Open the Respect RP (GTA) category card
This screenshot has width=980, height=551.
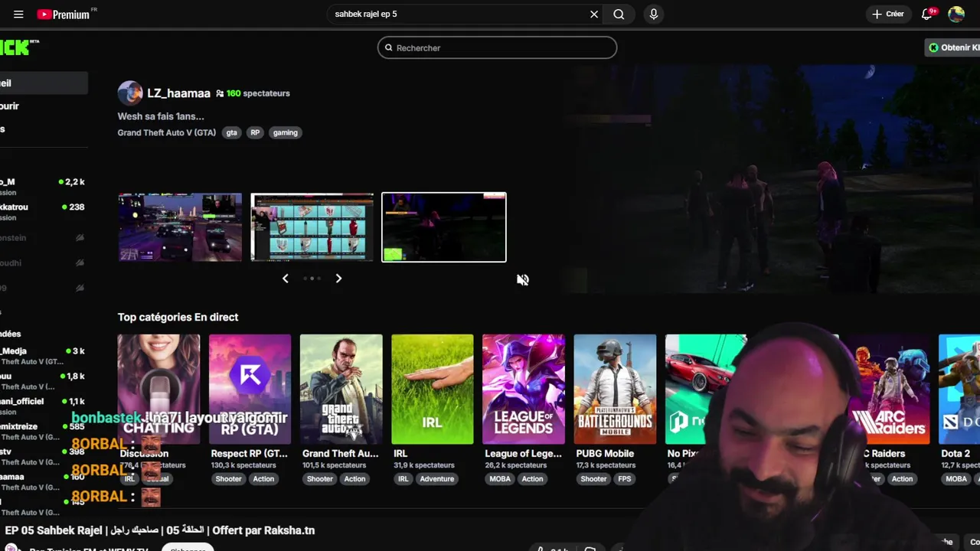(x=250, y=389)
